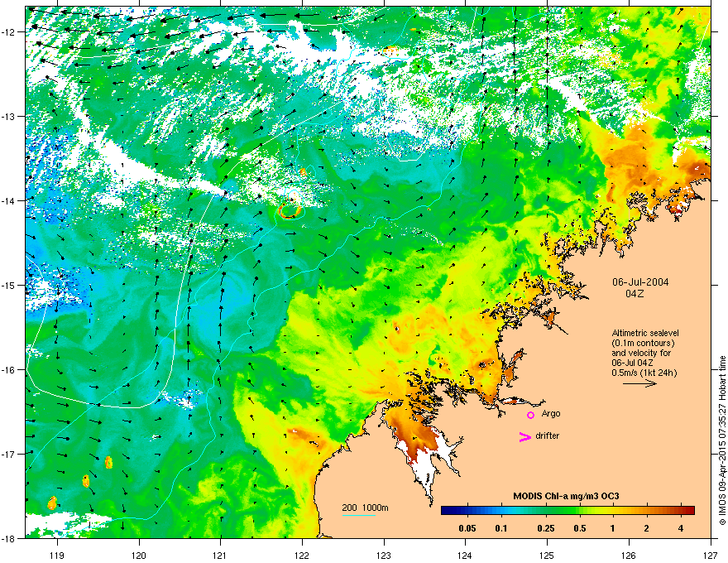Click the colorbar tick label '4'

(681, 528)
